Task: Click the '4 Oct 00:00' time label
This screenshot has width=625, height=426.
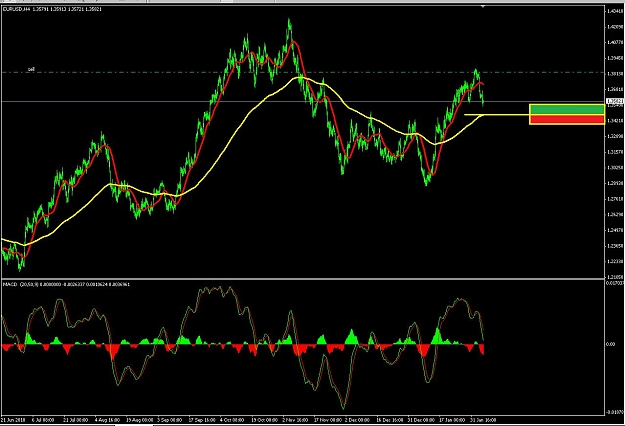Action: tap(233, 420)
